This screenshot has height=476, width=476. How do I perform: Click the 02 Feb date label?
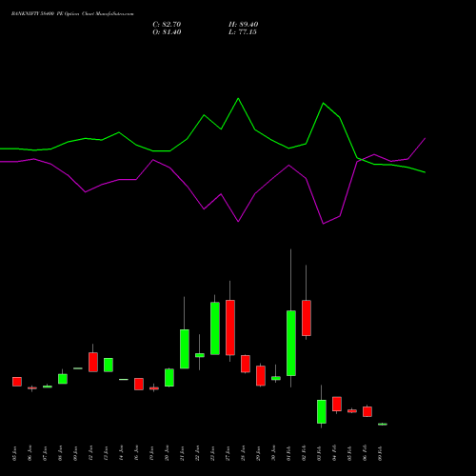point(304,453)
